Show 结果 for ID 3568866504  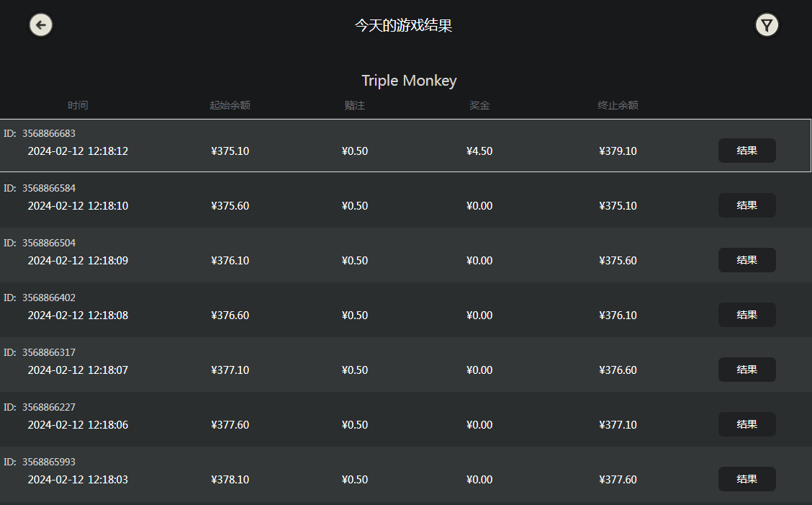[x=746, y=260]
